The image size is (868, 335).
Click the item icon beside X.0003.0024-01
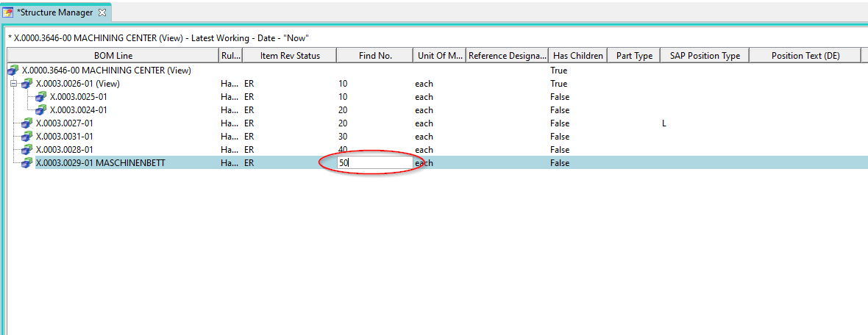pos(41,110)
